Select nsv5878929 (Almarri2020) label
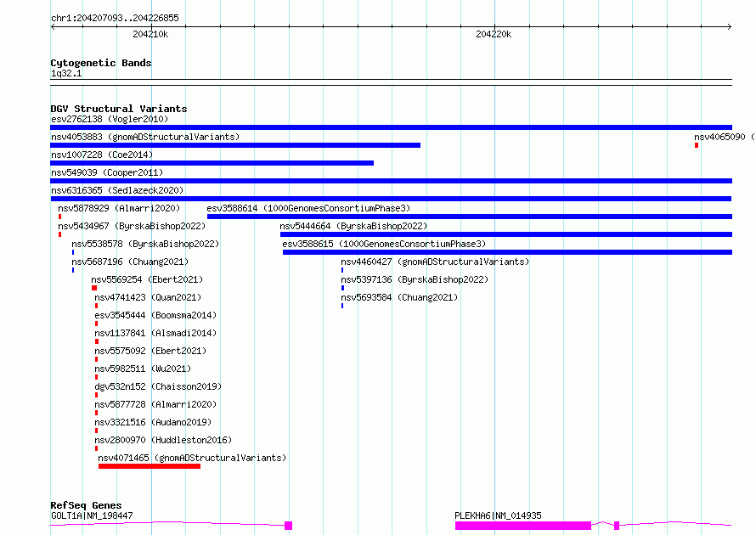This screenshot has width=756, height=535. [119, 208]
